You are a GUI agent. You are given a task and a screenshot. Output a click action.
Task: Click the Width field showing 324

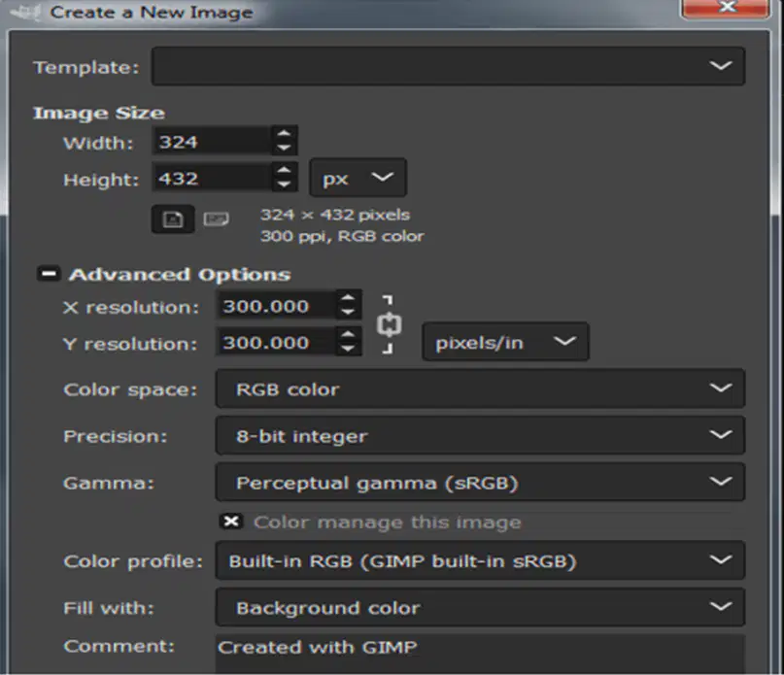pos(213,141)
